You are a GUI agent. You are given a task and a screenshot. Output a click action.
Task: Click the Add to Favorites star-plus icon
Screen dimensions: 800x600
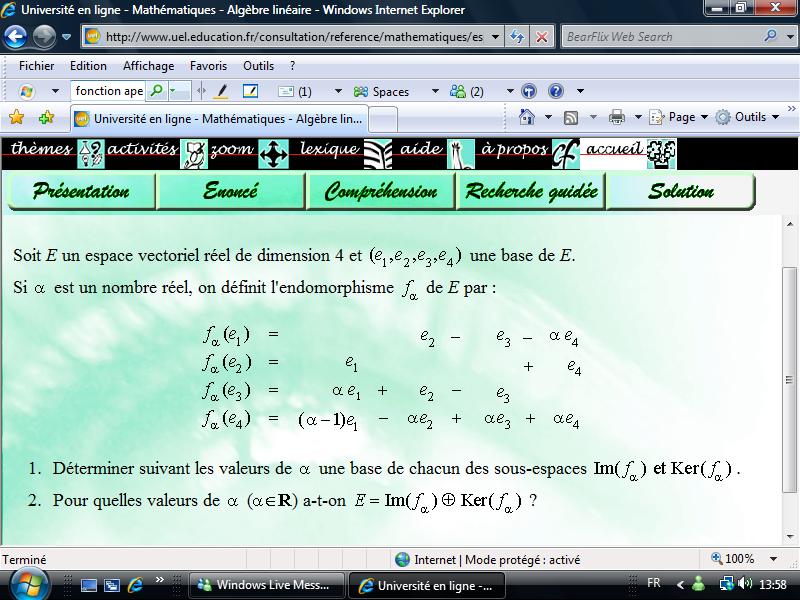click(x=46, y=117)
